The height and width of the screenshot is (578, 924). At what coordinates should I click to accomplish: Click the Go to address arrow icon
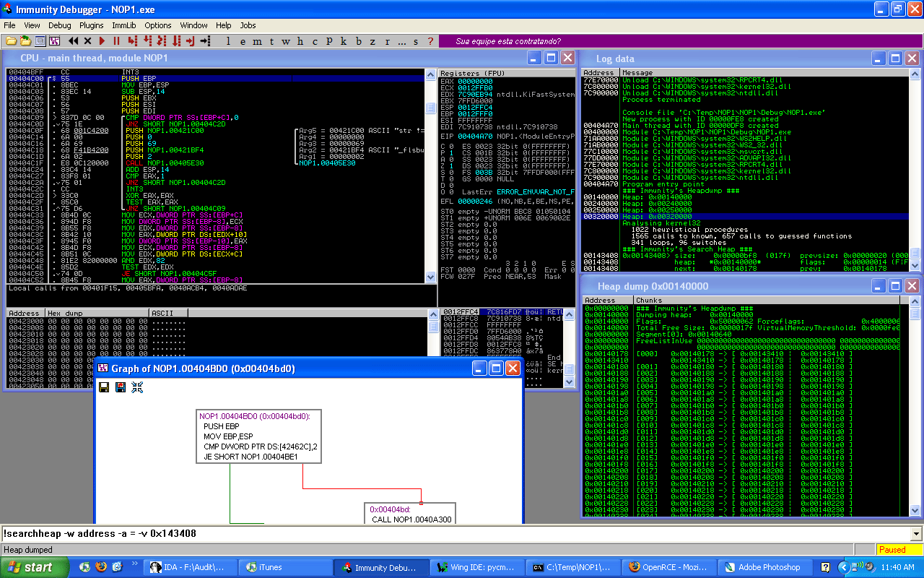pyautogui.click(x=205, y=41)
